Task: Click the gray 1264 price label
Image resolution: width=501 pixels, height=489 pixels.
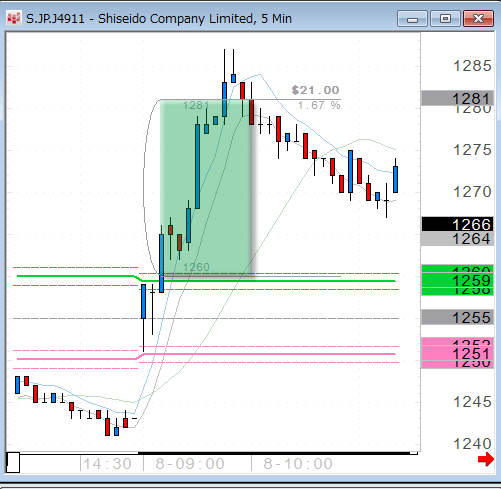Action: click(457, 239)
